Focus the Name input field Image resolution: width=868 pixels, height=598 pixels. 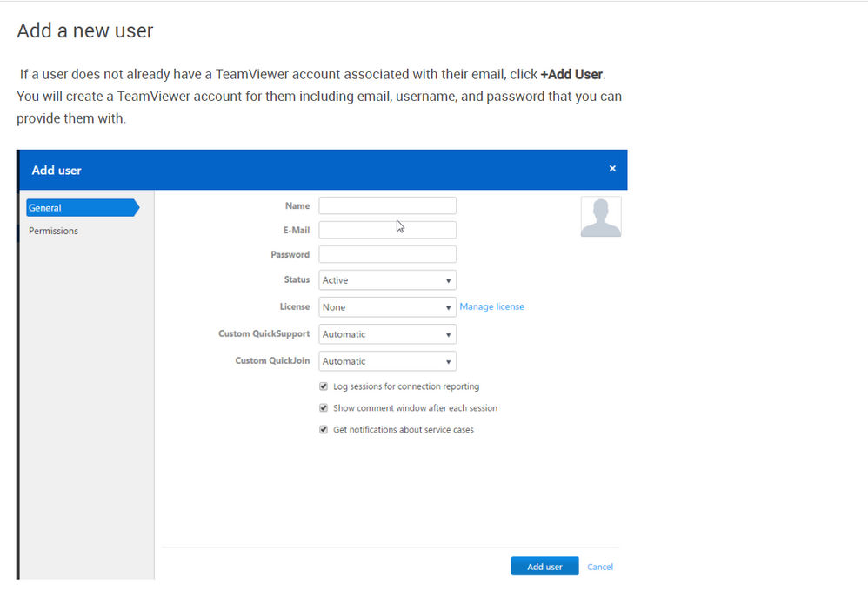[x=388, y=205]
